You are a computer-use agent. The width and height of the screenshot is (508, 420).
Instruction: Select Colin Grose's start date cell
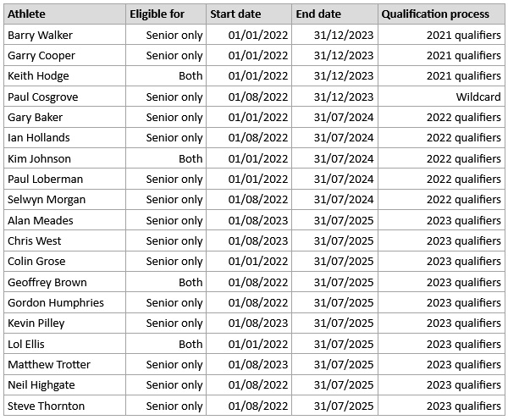pyautogui.click(x=249, y=261)
